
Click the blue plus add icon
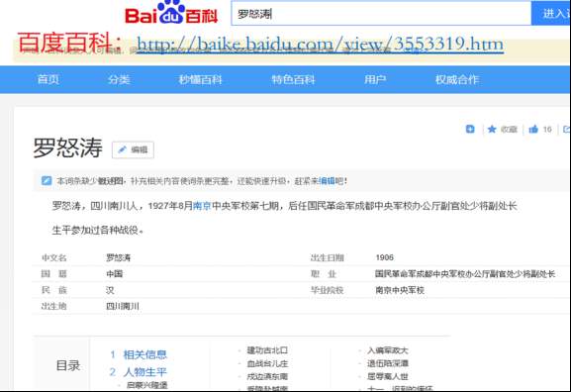(x=470, y=129)
